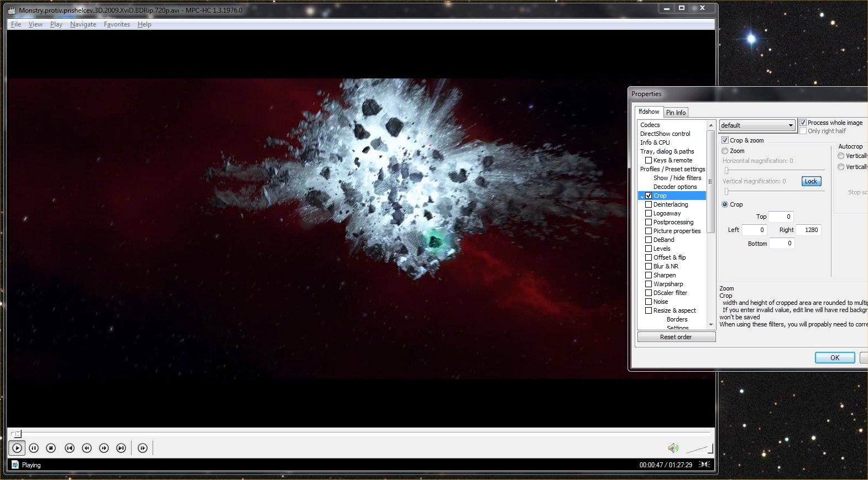Skip to previous file button
868x480 pixels.
70,448
